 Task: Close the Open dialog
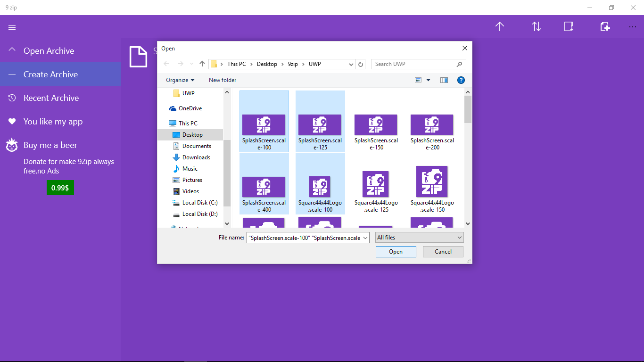coord(465,48)
